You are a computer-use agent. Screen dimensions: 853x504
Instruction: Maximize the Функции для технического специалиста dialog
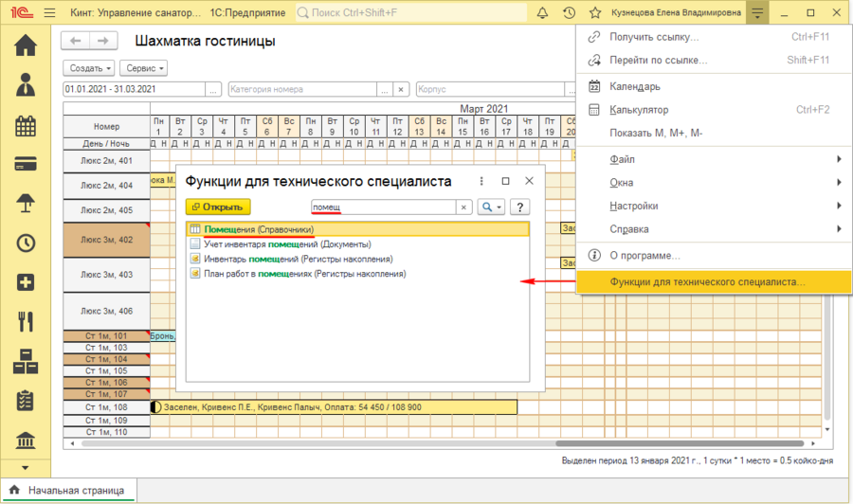(505, 181)
